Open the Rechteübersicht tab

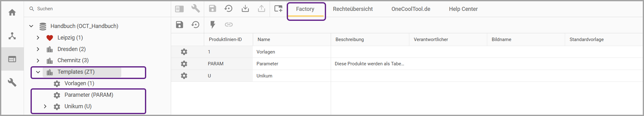(x=353, y=9)
